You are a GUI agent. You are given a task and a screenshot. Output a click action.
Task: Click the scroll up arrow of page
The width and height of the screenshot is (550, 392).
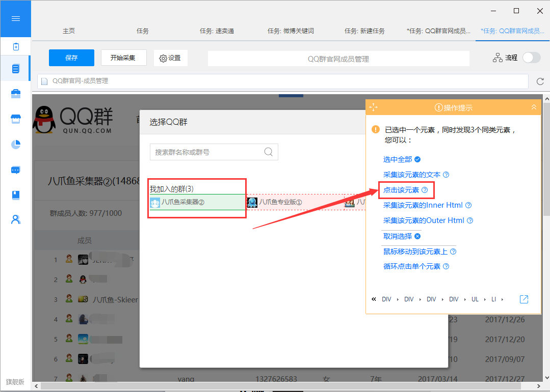click(546, 99)
